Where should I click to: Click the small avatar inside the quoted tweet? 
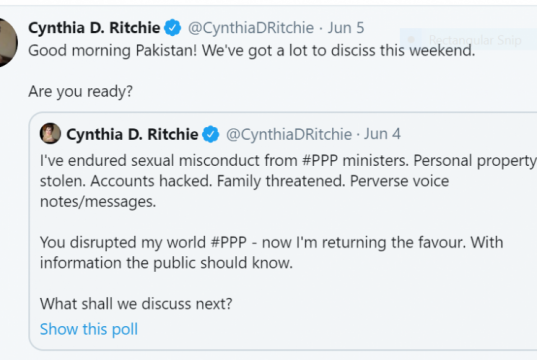[x=50, y=133]
